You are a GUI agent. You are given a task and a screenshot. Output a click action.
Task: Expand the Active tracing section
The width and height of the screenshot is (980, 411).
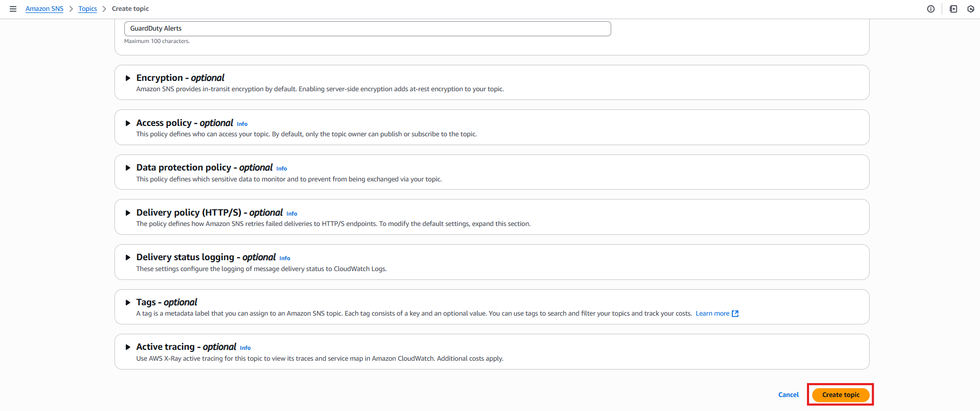[x=127, y=347]
